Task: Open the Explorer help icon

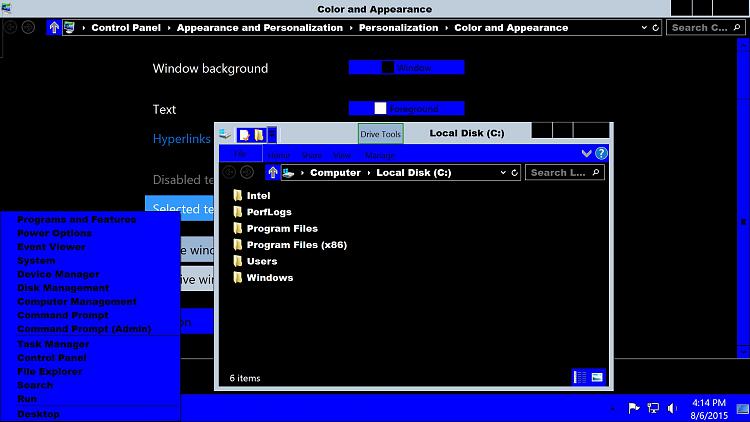Action: point(601,153)
